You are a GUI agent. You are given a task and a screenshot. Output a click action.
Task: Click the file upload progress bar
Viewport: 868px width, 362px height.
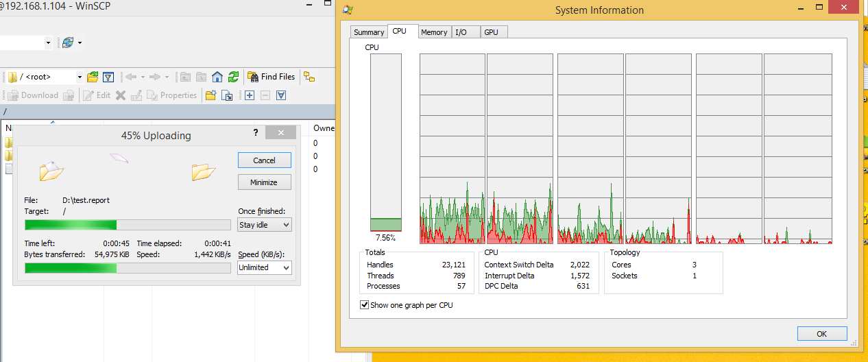click(128, 225)
